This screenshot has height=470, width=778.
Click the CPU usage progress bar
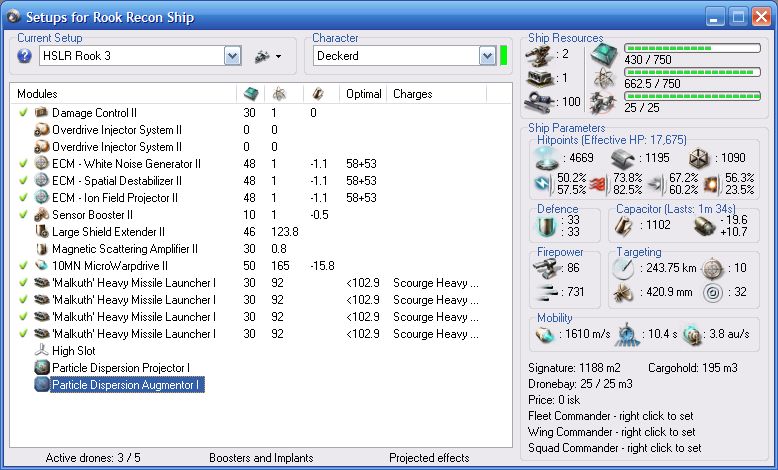[x=692, y=48]
